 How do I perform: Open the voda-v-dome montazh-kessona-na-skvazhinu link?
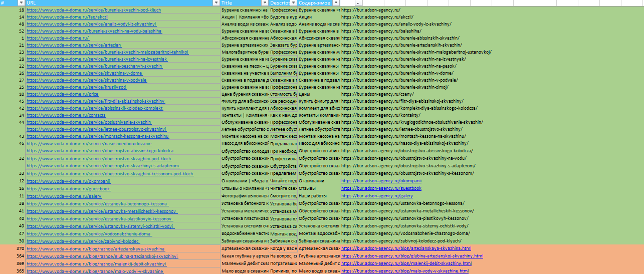[98, 136]
